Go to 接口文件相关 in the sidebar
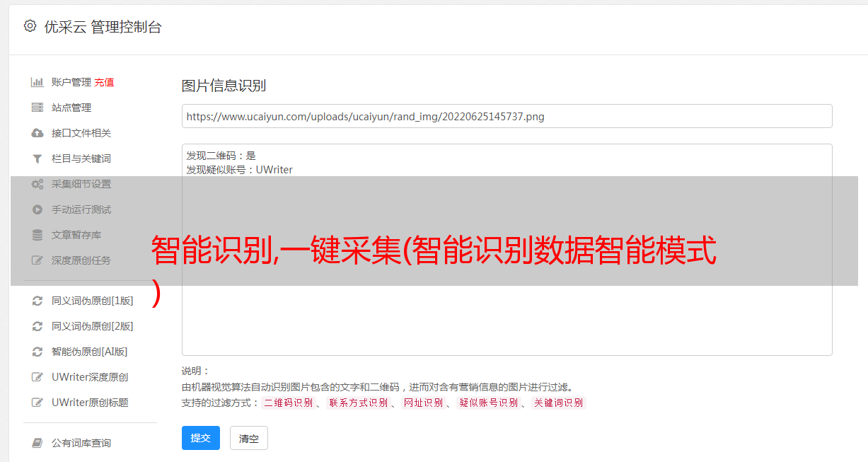Screen dimensions: 868x462 click(81, 133)
